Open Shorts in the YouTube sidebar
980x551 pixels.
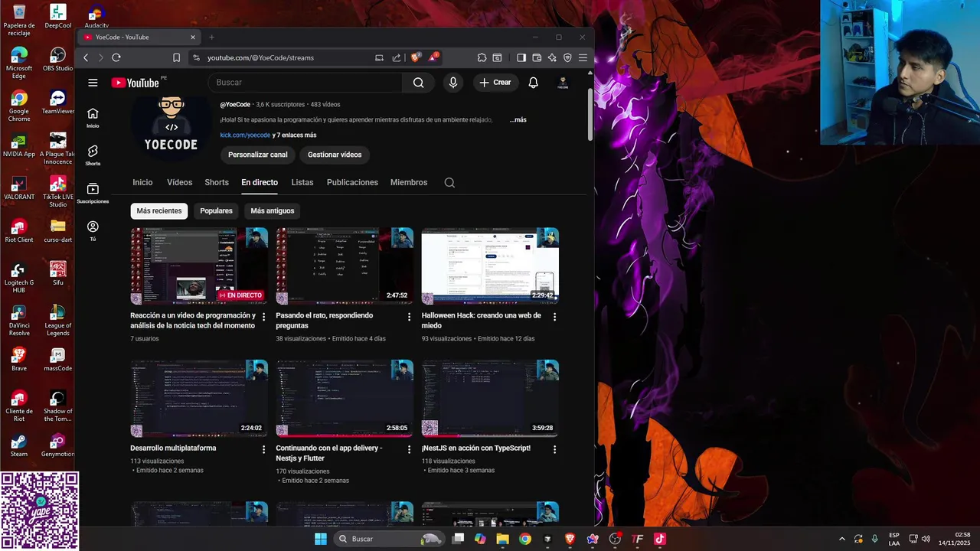[x=93, y=155]
